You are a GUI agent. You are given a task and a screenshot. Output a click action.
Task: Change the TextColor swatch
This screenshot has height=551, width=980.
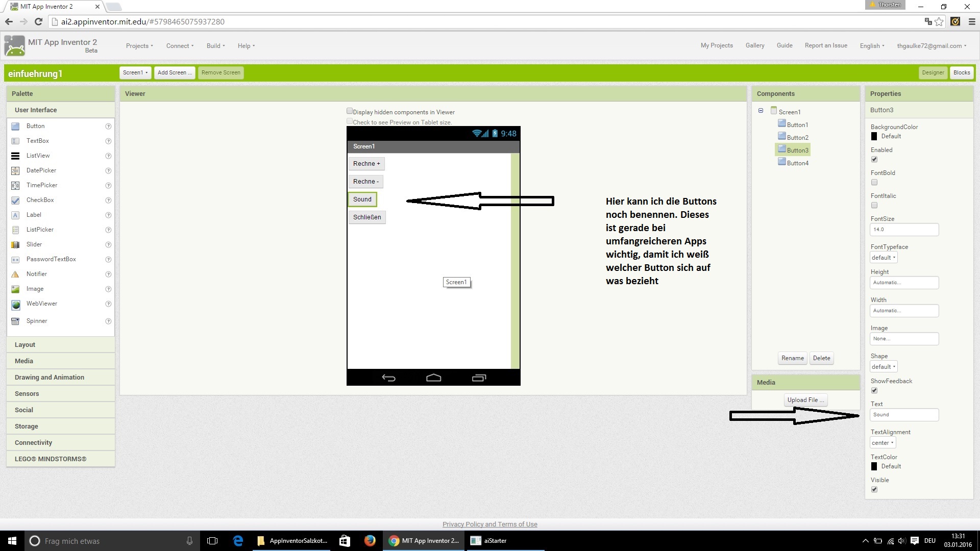[874, 466]
